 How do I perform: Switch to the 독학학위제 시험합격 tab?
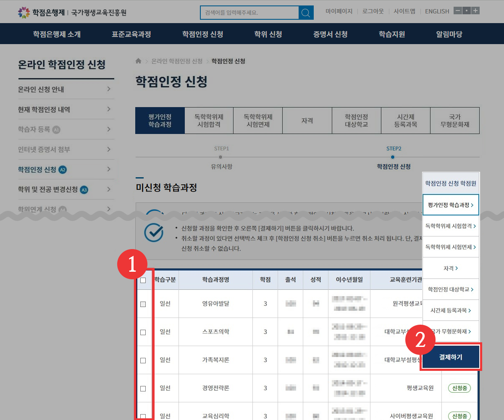tap(209, 121)
